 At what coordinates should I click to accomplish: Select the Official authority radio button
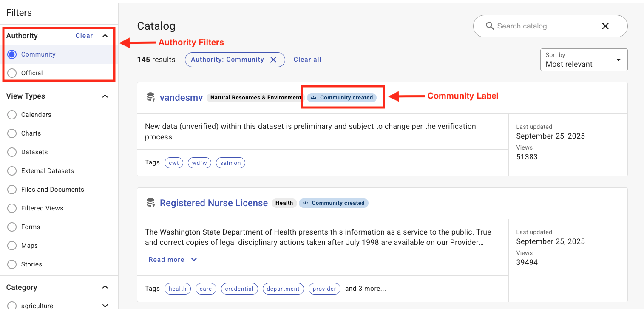(x=12, y=73)
